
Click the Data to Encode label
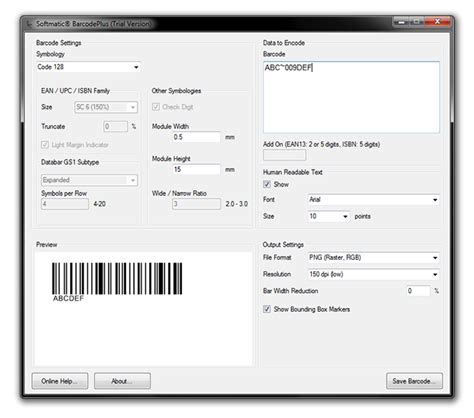tap(284, 43)
